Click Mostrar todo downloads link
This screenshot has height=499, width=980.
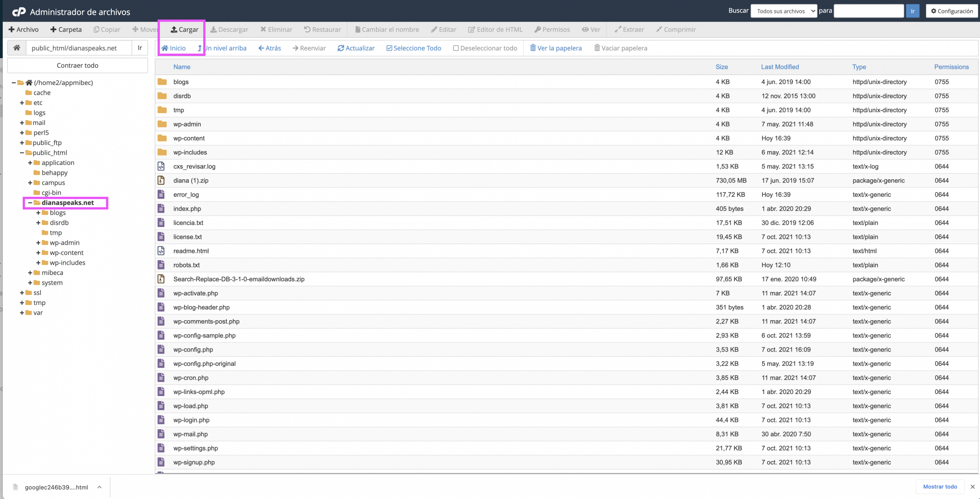(940, 487)
